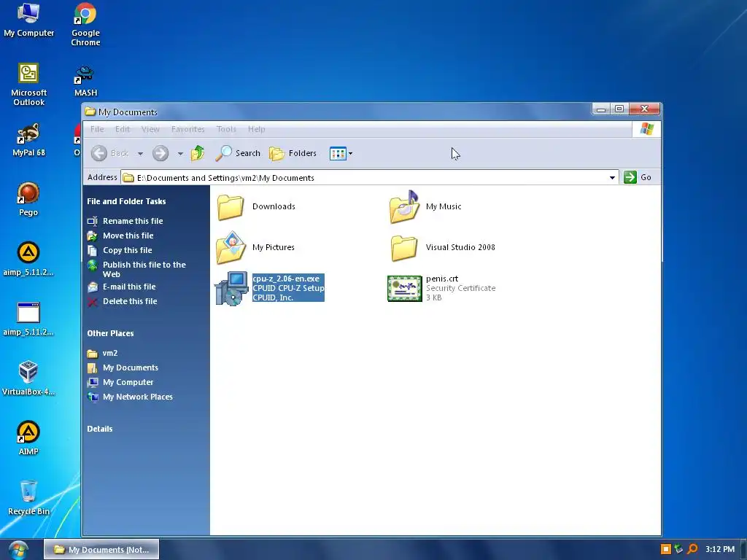Screen dimensions: 747x560
Task: Open the View menu
Action: tap(150, 129)
